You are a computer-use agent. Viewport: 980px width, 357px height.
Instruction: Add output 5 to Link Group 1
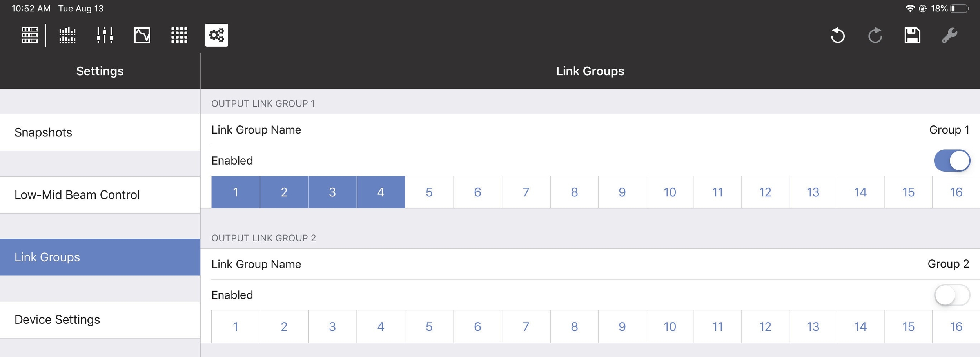coord(429,192)
